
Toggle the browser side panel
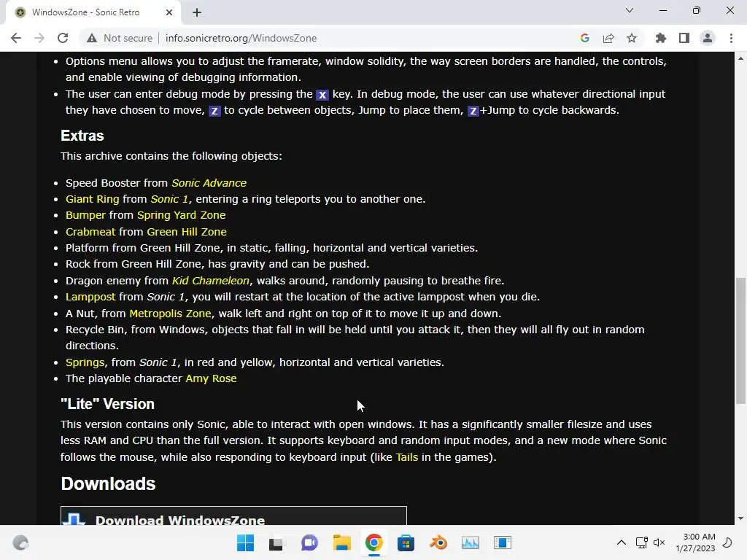684,38
